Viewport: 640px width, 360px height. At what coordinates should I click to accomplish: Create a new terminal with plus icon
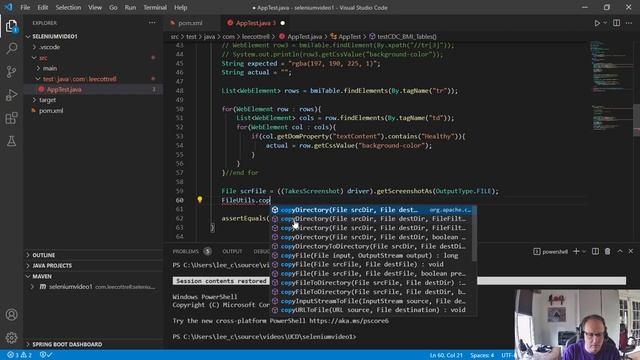click(576, 251)
